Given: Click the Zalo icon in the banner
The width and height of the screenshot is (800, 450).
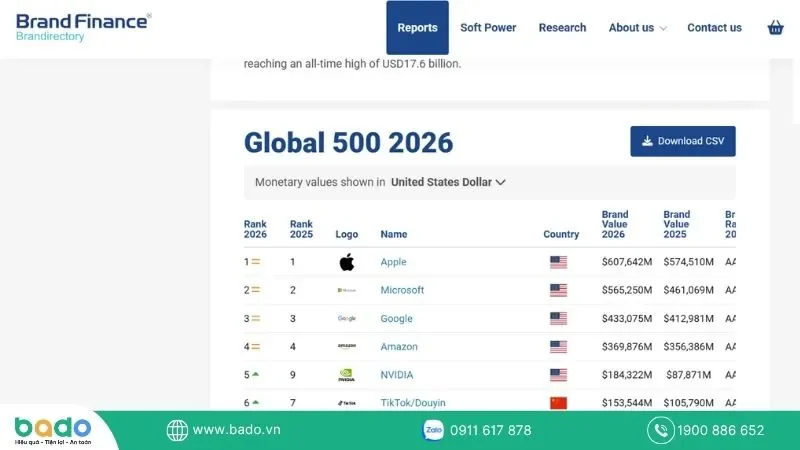Looking at the screenshot, I should click(433, 430).
